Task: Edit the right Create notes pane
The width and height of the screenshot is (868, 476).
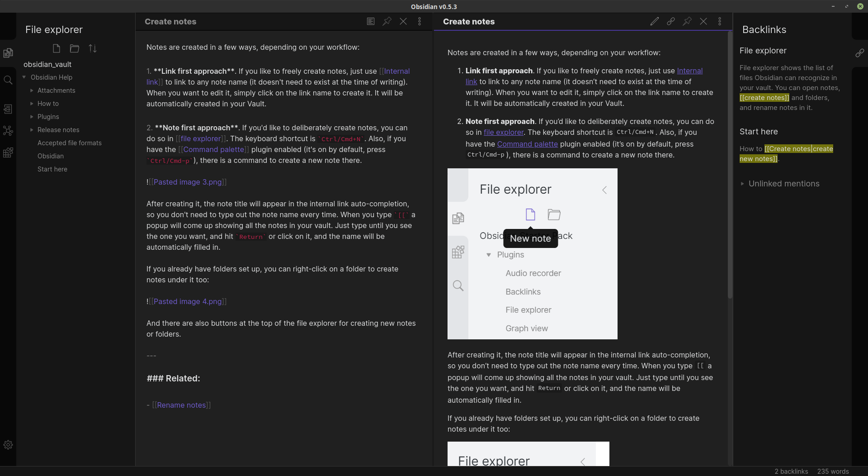Action: tap(654, 21)
